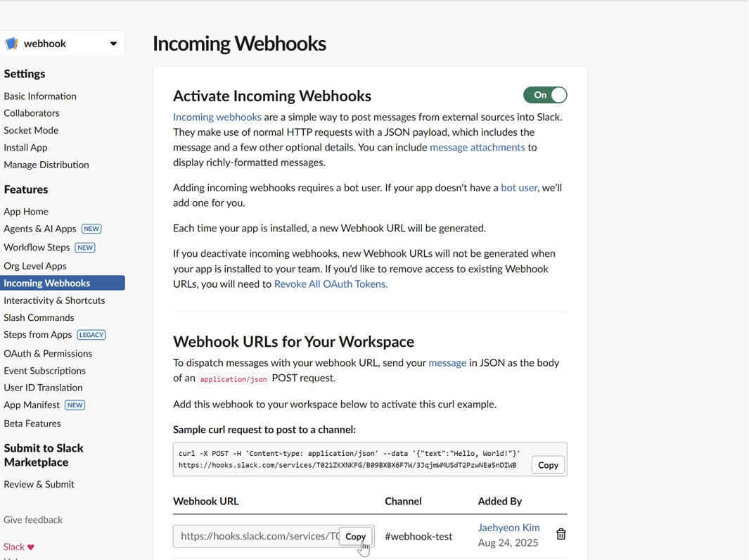The width and height of the screenshot is (749, 560).
Task: Open Interactivity & Shortcuts settings
Action: 54,300
